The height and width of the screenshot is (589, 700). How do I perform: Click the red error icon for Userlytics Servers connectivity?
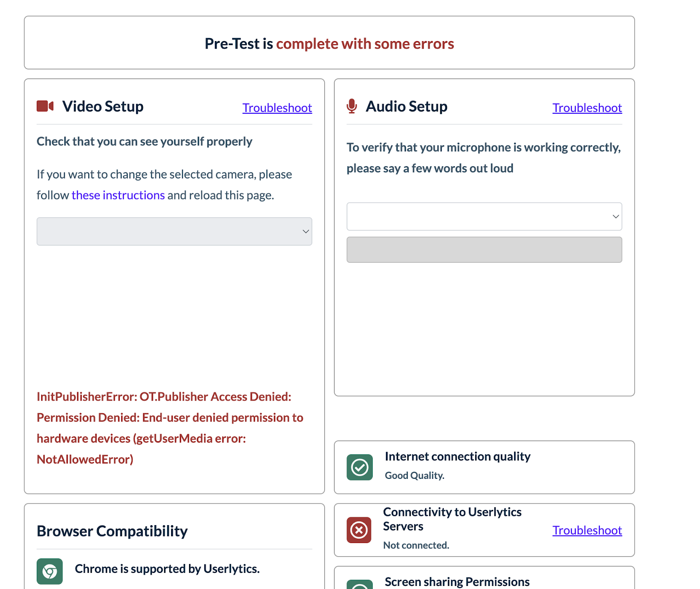coord(359,530)
